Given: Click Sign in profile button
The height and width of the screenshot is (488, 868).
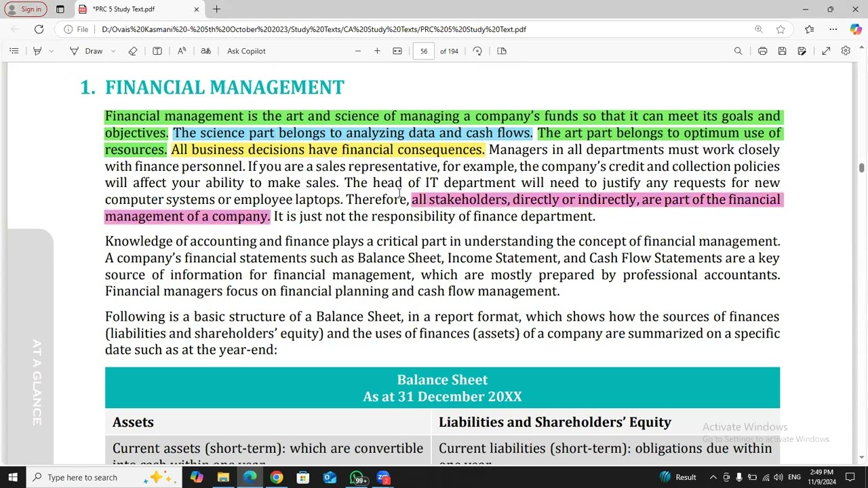Looking at the screenshot, I should (26, 9).
